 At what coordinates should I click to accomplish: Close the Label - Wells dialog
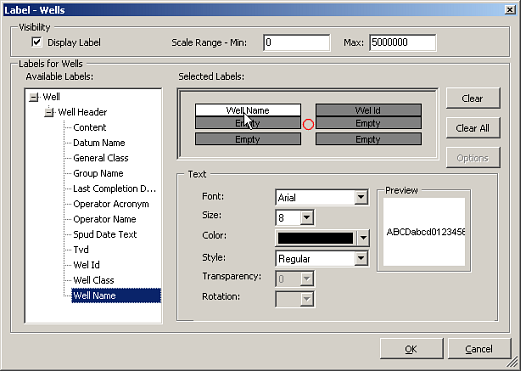point(510,10)
